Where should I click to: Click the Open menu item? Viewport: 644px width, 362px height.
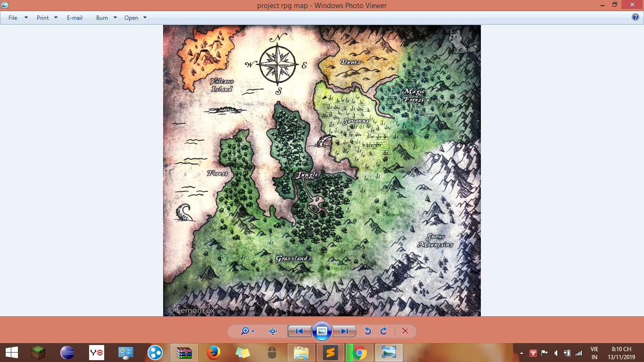131,18
